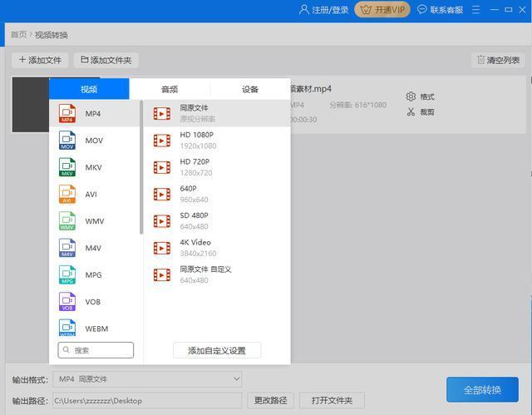Open the 开通VIP button
The image size is (532, 415).
pyautogui.click(x=382, y=10)
